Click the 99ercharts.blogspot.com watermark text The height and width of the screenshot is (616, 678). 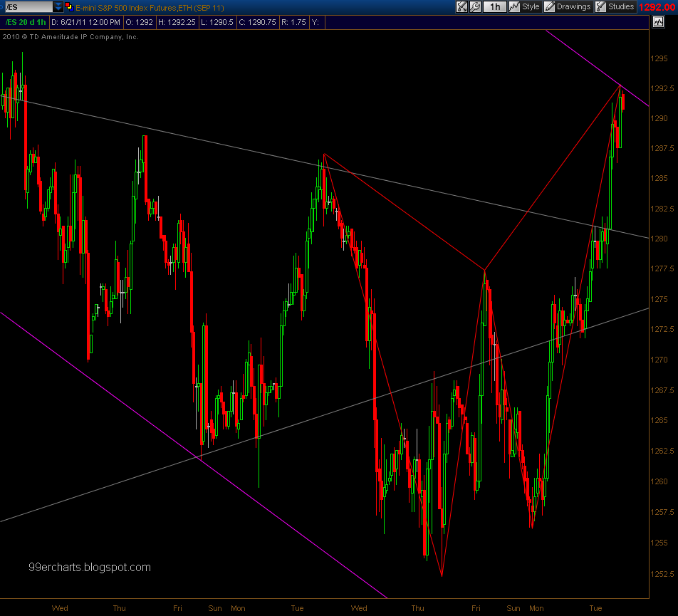[90, 568]
